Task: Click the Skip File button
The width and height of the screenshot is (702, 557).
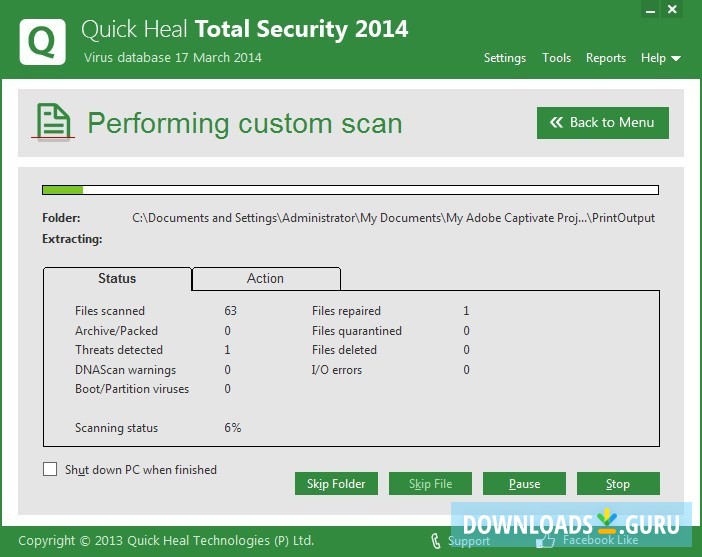Action: tap(430, 484)
